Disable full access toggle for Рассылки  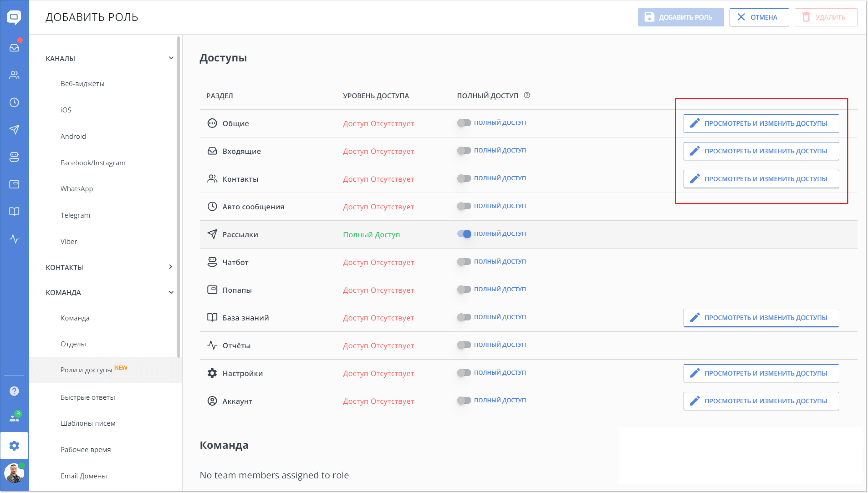[x=464, y=234]
